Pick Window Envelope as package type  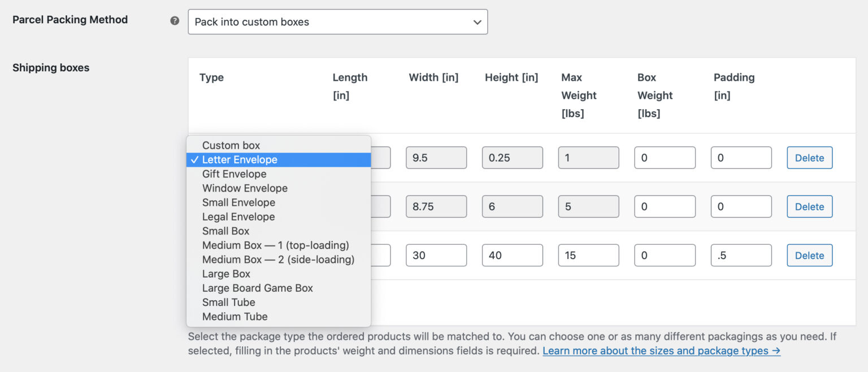pyautogui.click(x=245, y=188)
